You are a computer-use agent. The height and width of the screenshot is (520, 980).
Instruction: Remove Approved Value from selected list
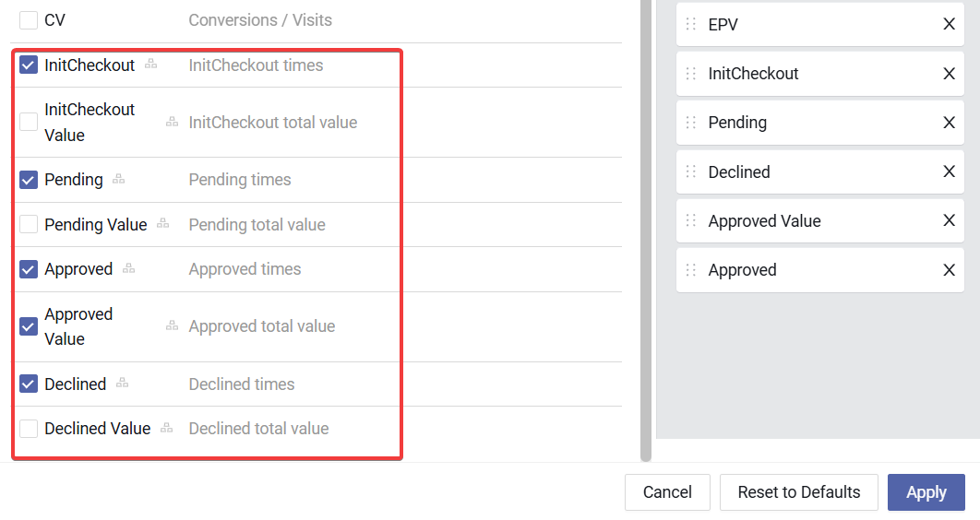949,221
